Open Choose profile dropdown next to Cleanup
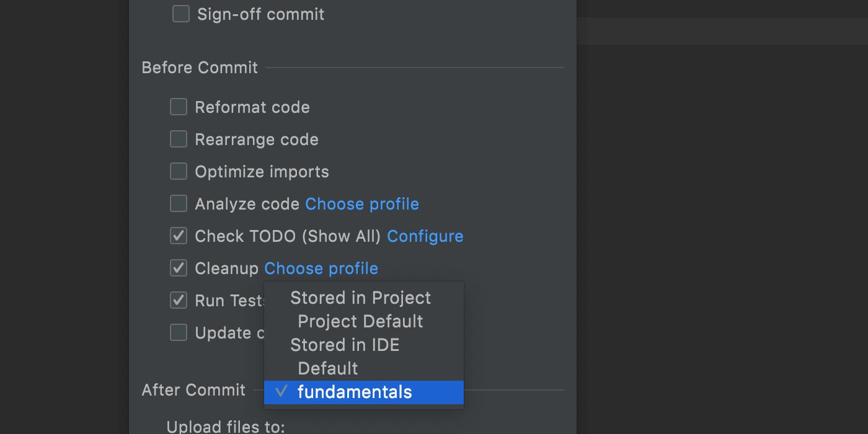 tap(321, 268)
